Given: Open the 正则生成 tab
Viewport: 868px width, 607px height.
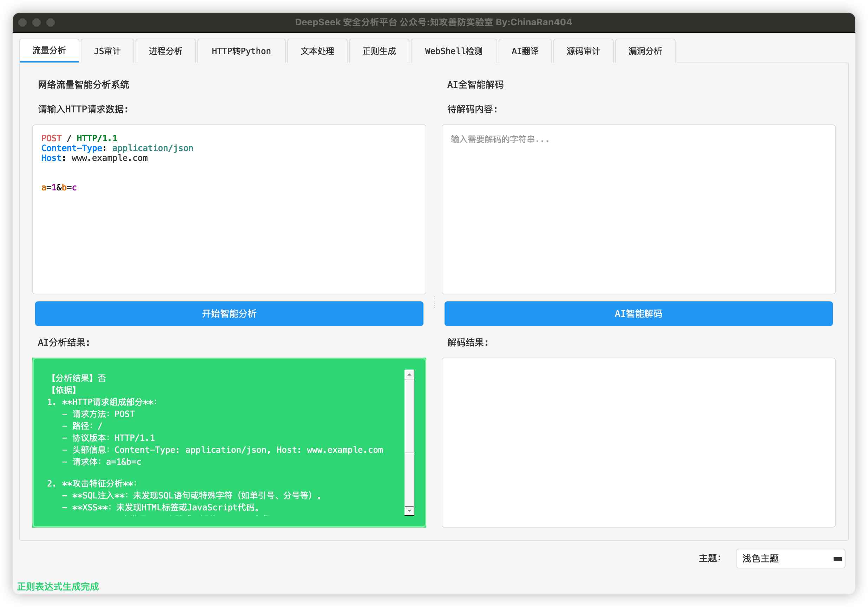Looking at the screenshot, I should [x=379, y=51].
